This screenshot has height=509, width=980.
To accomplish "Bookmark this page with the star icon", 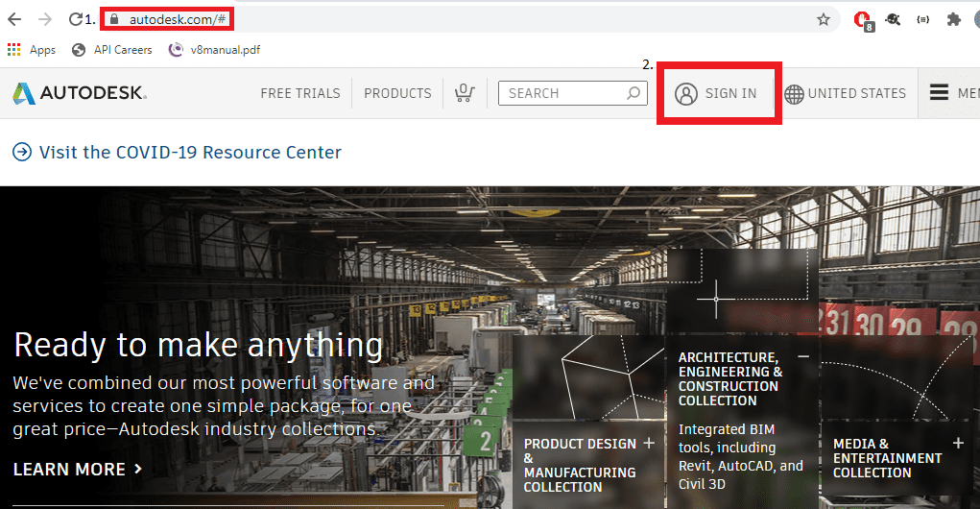I will (823, 19).
